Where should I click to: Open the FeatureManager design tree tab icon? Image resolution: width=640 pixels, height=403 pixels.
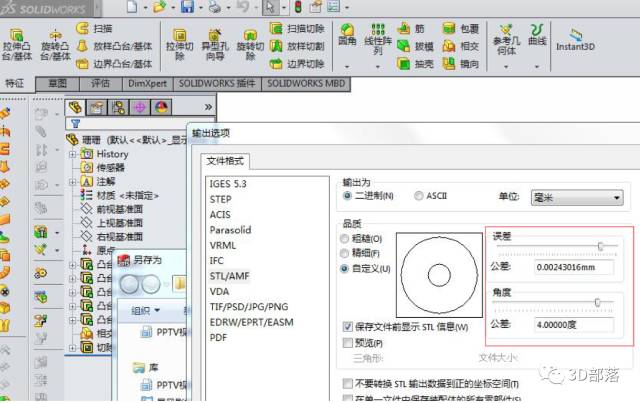click(76, 107)
